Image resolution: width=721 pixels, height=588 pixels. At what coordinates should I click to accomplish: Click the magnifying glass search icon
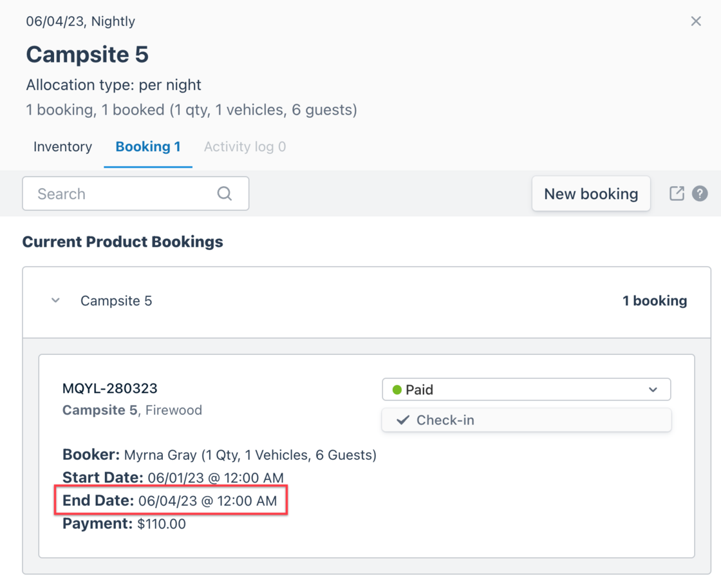[224, 193]
